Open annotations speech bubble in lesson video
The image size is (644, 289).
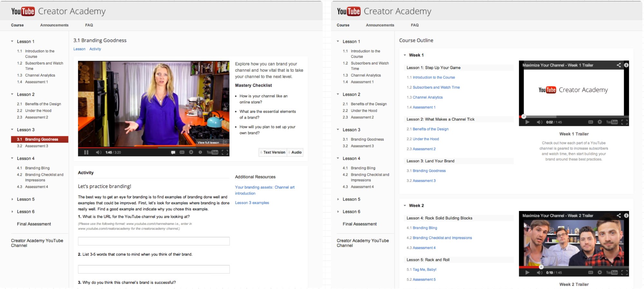click(173, 152)
